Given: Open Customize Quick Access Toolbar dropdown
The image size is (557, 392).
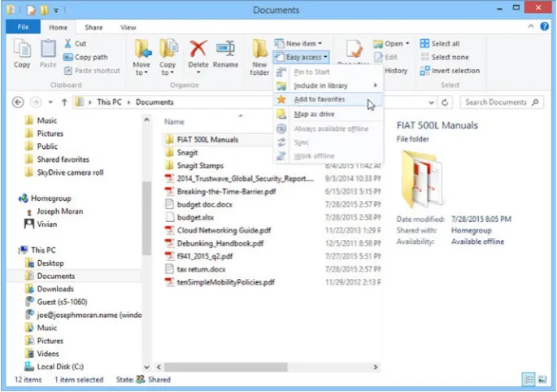Looking at the screenshot, I should click(x=56, y=11).
